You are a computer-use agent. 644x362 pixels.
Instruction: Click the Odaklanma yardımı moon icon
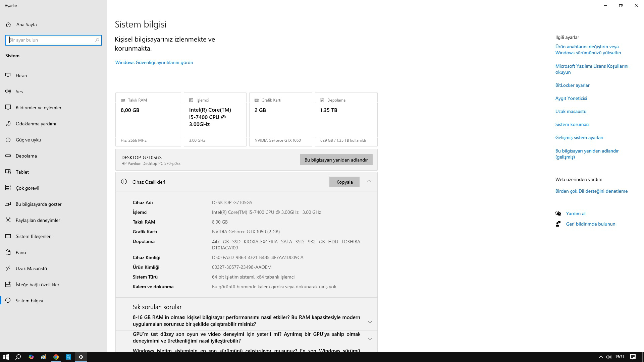8,123
